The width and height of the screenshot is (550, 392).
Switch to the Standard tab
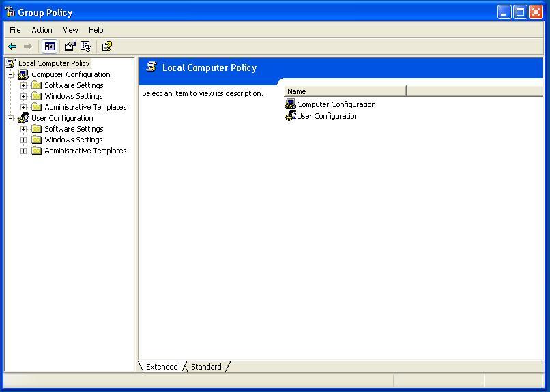click(206, 366)
